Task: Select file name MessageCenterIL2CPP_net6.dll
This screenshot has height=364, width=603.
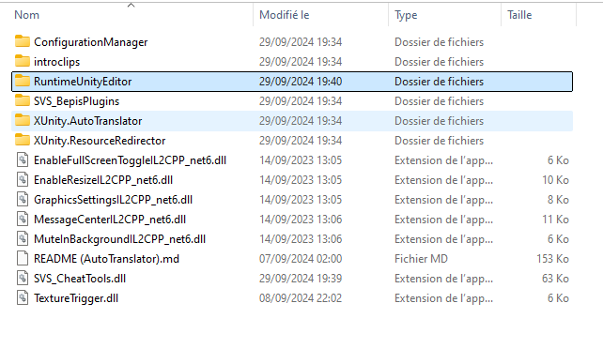Action: point(110,220)
